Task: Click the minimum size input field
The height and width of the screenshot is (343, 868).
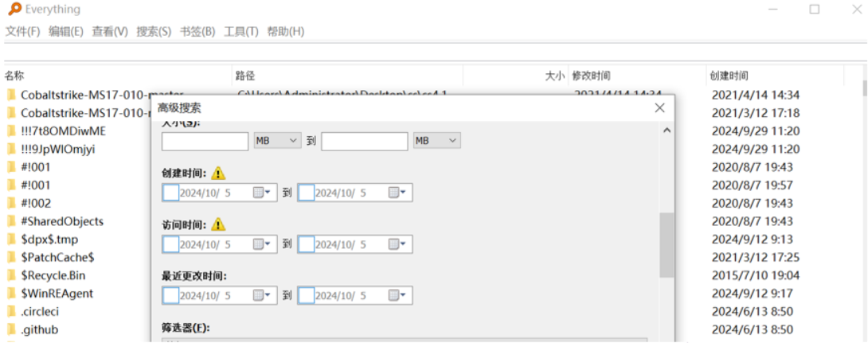Action: pyautogui.click(x=205, y=141)
